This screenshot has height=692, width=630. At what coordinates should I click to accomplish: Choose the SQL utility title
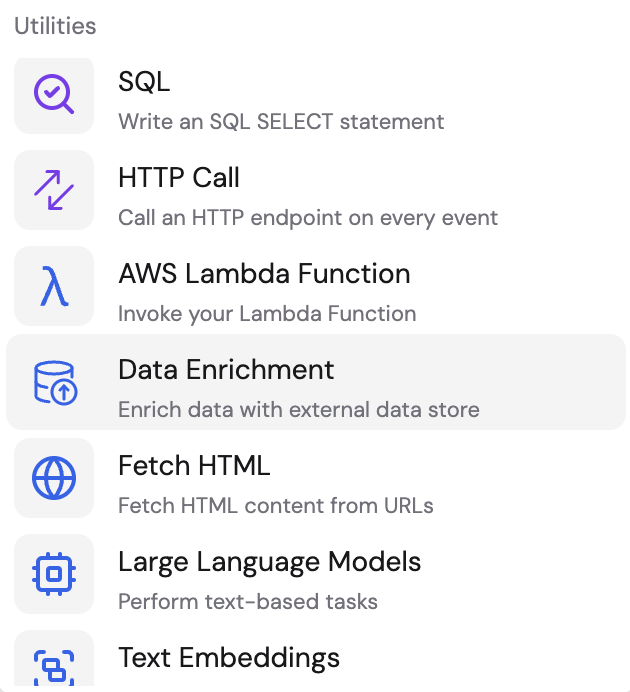pos(144,82)
